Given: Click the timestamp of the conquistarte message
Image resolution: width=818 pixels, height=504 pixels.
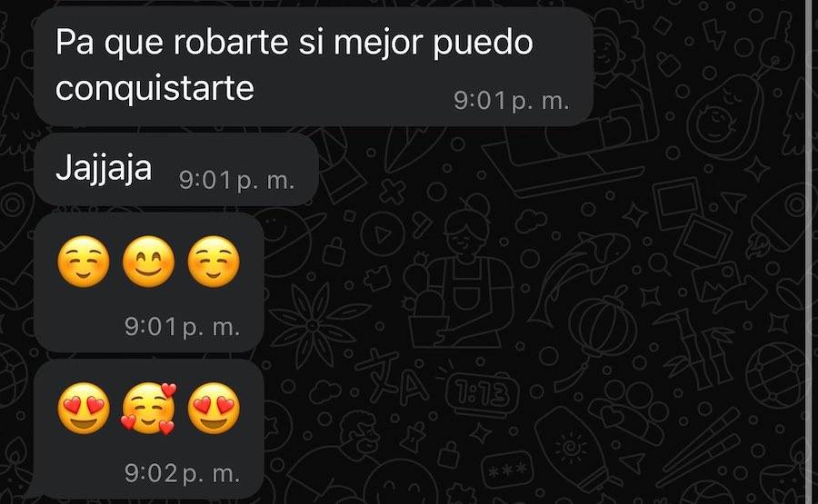Looking at the screenshot, I should click(x=511, y=101).
